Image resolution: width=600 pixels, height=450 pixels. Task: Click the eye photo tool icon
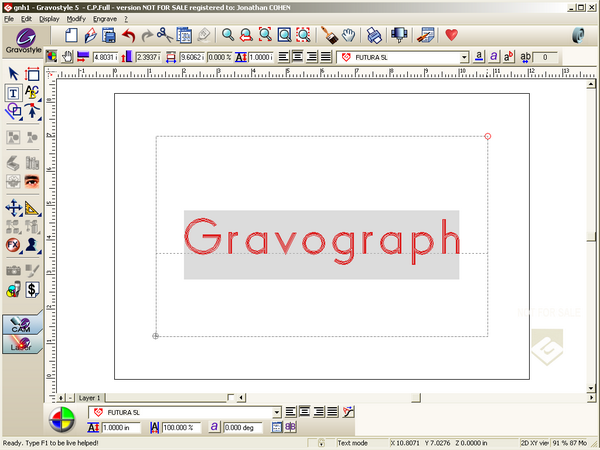tap(32, 181)
